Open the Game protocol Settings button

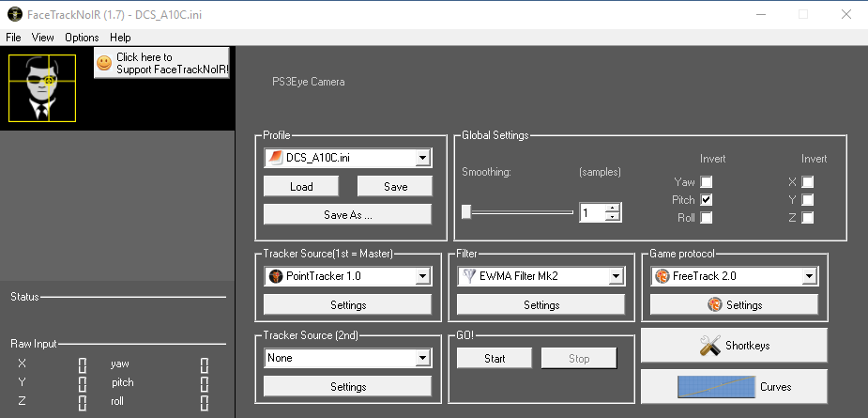click(734, 305)
